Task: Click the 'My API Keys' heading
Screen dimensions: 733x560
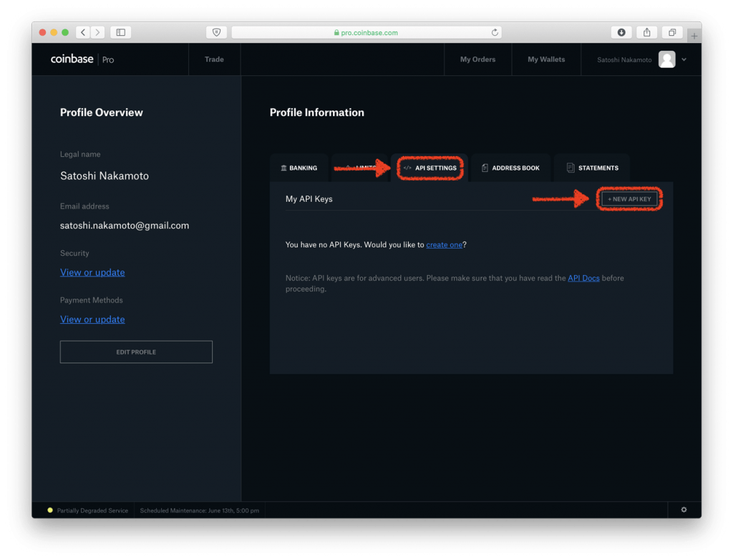Action: pyautogui.click(x=309, y=199)
